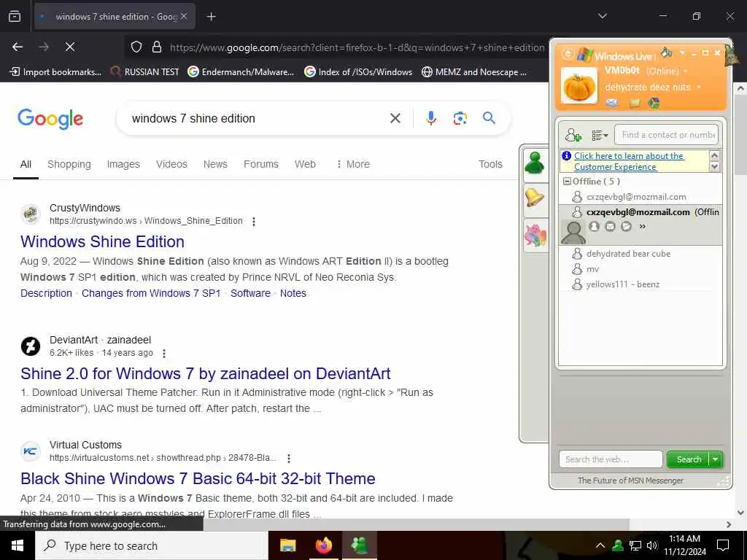Focus the Search the web field in Messenger

coord(611,459)
